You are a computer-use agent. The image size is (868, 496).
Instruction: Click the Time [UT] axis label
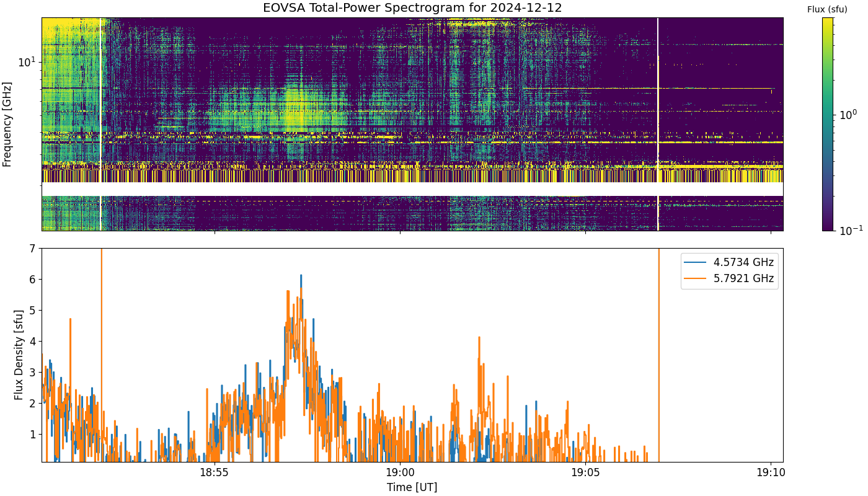coord(412,487)
